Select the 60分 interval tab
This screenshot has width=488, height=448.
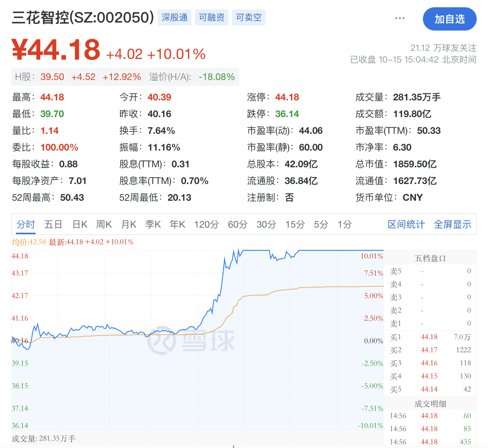237,224
